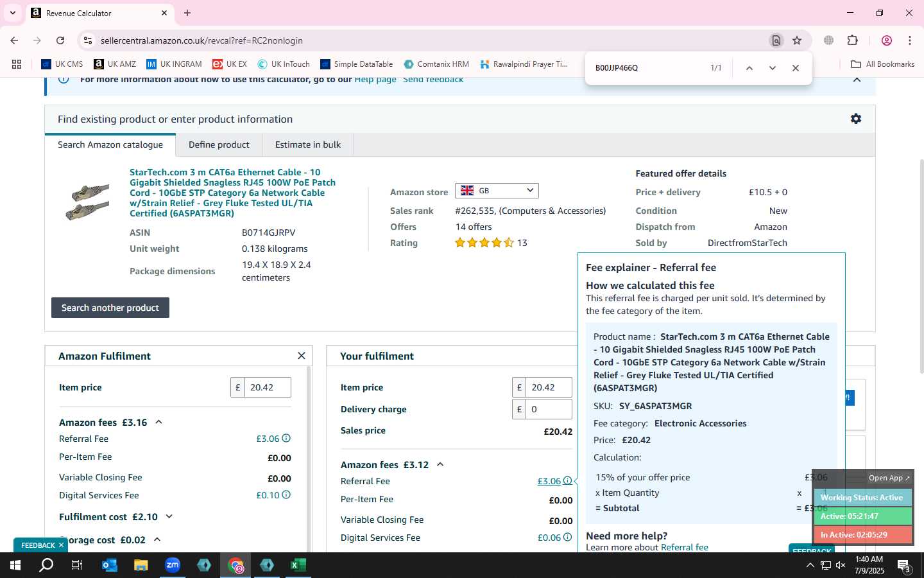924x578 pixels.
Task: Open Simple DataTable bookmark
Action: (357, 64)
